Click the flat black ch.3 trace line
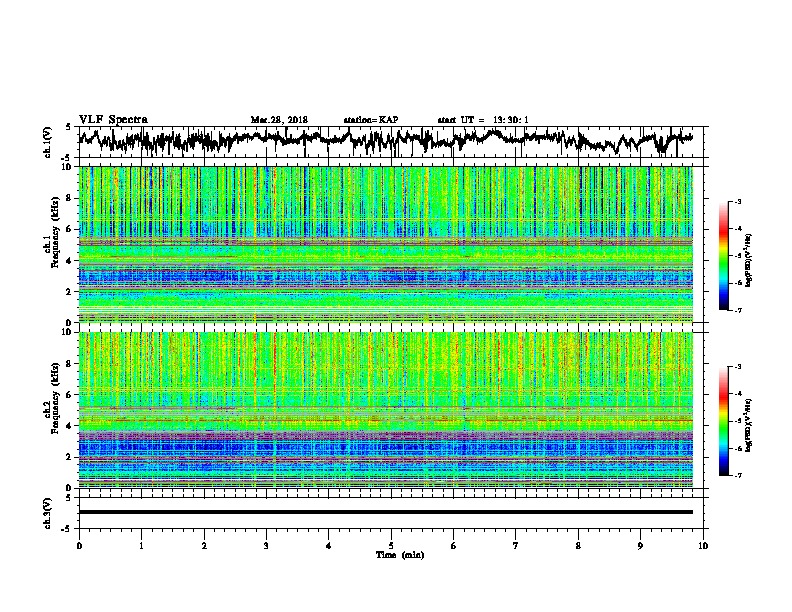 coord(385,512)
